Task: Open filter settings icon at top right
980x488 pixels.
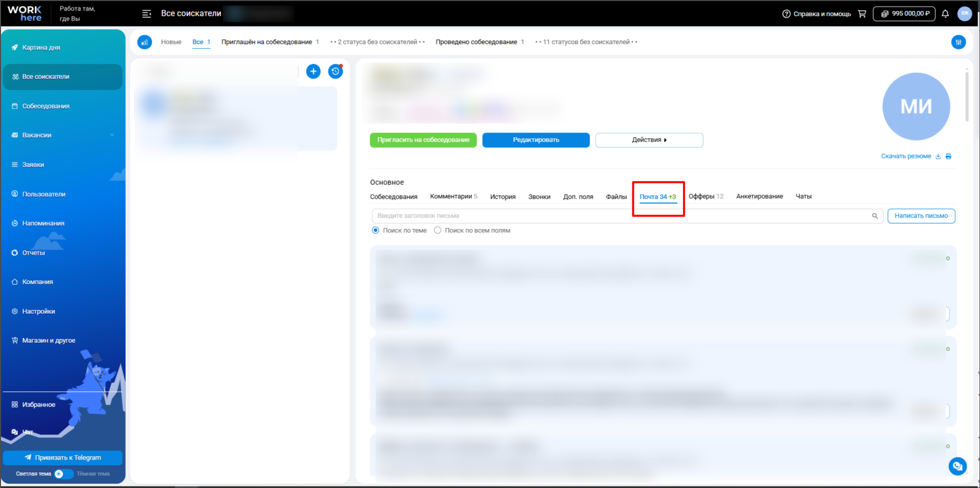Action: 959,42
